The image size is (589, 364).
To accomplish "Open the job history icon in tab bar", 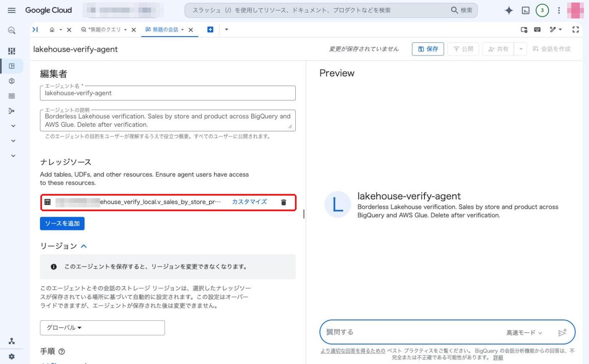I will [524, 30].
